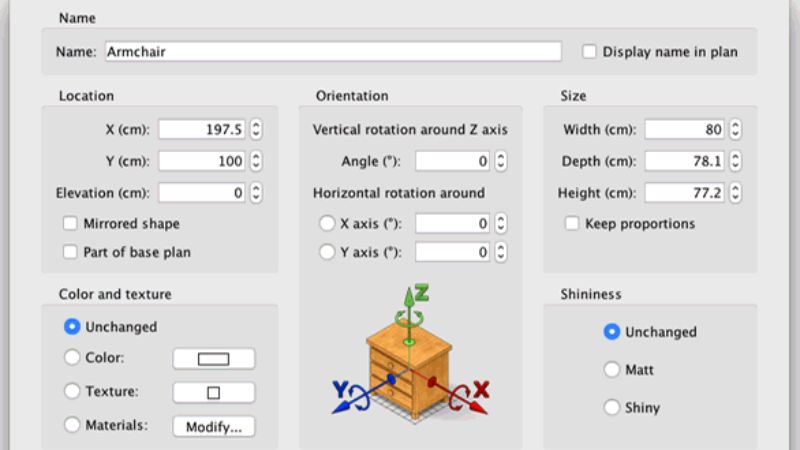
Task: Adjust the Y (cm) stepper arrows
Action: [256, 161]
